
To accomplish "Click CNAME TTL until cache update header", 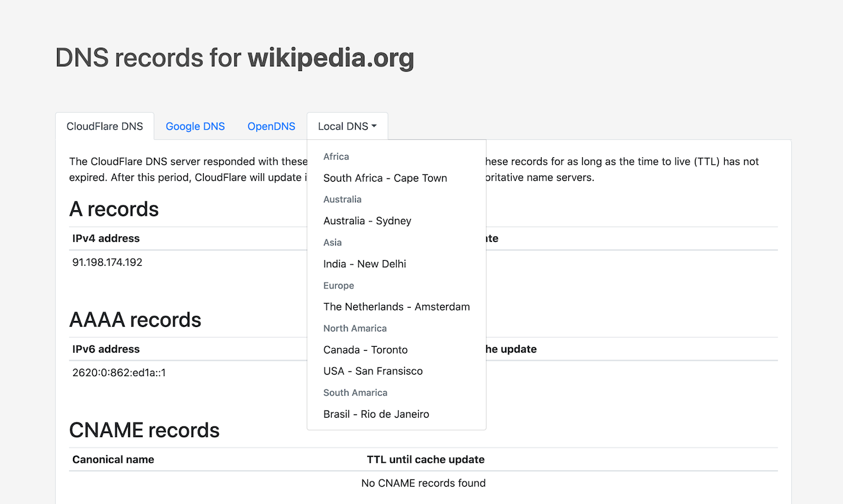I will pyautogui.click(x=425, y=459).
